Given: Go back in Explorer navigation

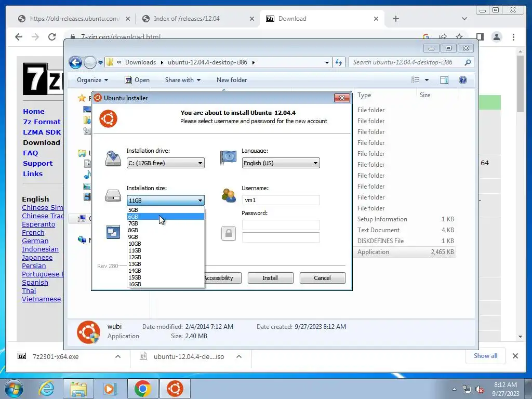Looking at the screenshot, I should click(75, 62).
